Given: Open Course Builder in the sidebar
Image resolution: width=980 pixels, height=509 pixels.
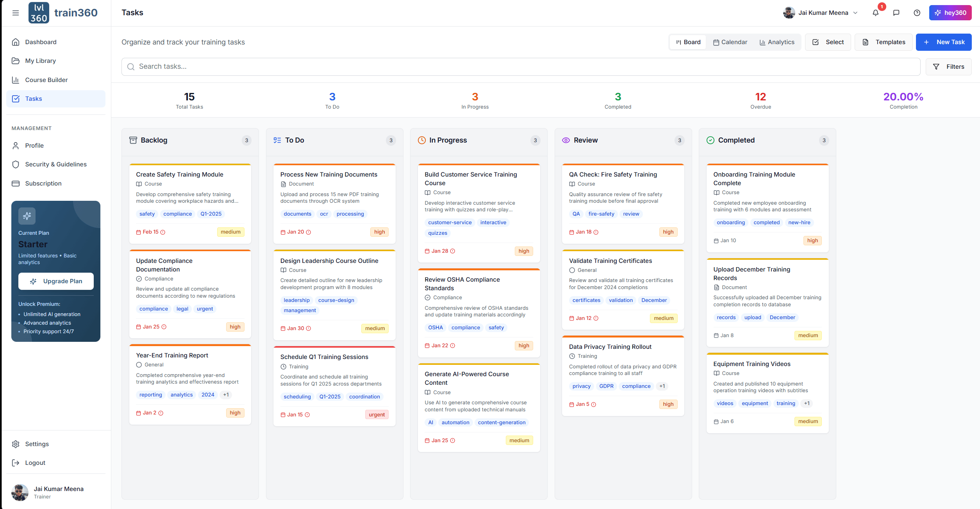Looking at the screenshot, I should click(46, 80).
